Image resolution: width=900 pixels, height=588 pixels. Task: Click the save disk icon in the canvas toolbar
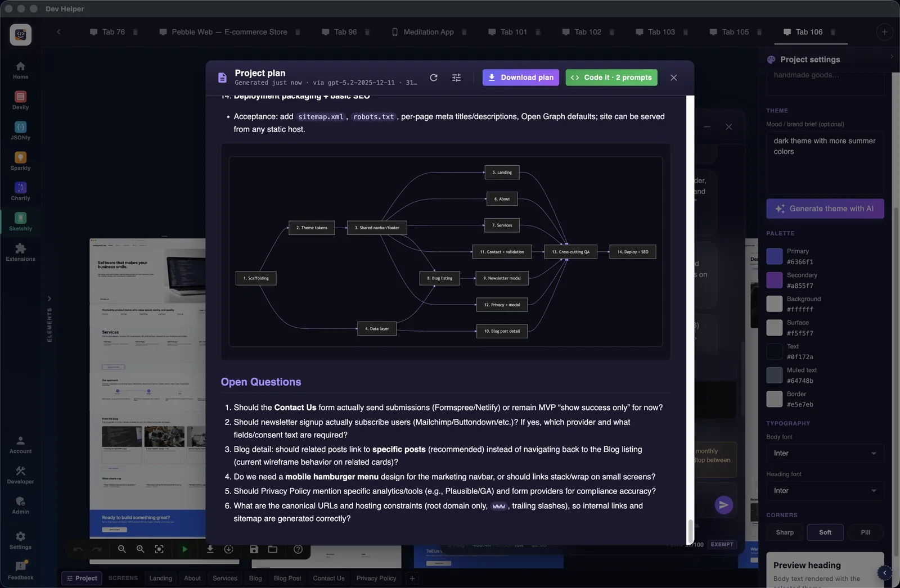coord(254,549)
